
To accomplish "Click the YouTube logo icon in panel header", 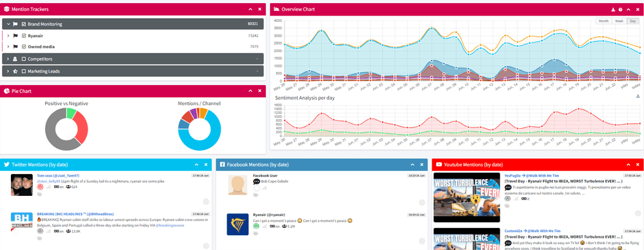I will click(439, 164).
